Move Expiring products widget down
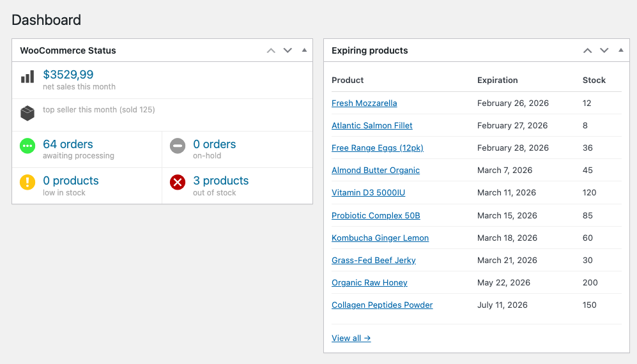Image resolution: width=637 pixels, height=364 pixels. click(x=604, y=50)
